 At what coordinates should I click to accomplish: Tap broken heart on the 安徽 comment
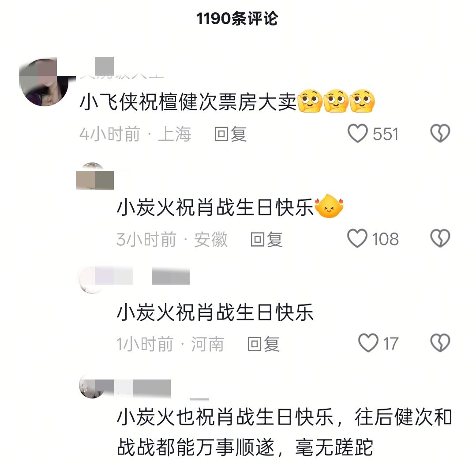click(x=440, y=238)
